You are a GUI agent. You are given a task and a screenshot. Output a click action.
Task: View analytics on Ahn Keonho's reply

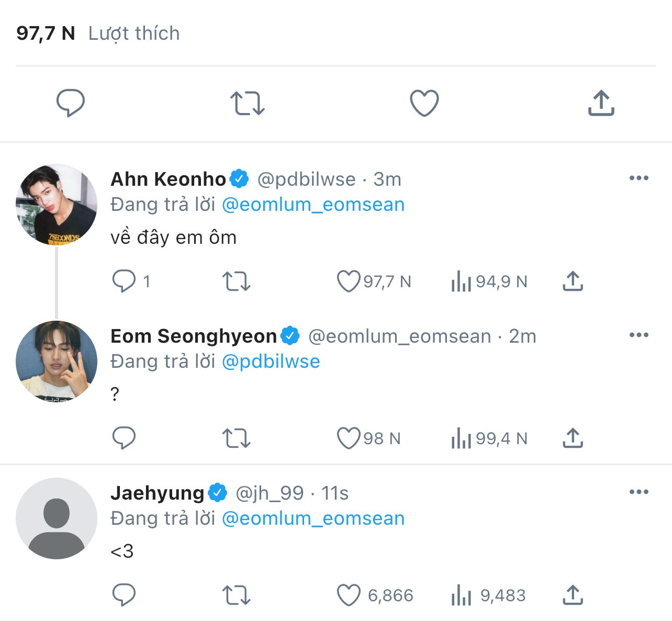click(461, 281)
